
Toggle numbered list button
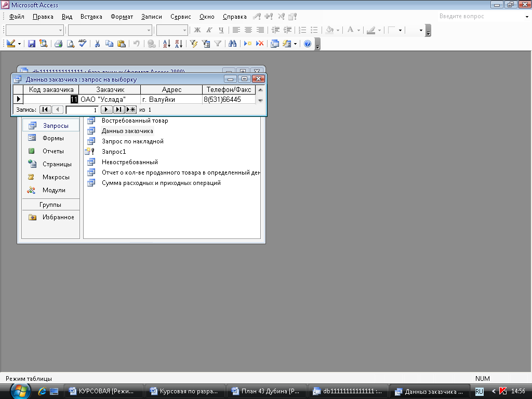tap(302, 30)
